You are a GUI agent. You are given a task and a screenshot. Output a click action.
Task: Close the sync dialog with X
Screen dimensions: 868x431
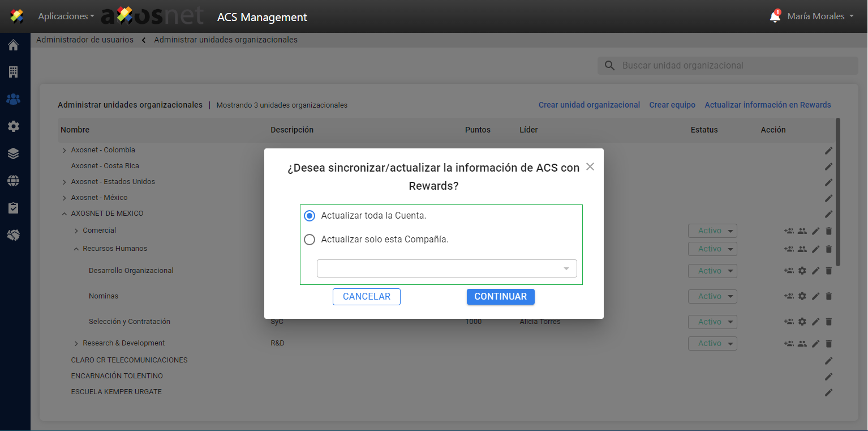point(590,167)
